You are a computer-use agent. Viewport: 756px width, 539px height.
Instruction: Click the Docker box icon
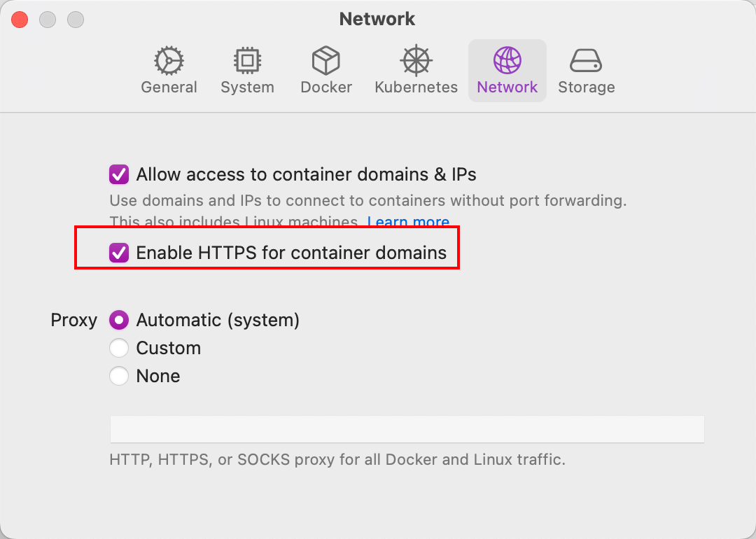click(x=325, y=61)
